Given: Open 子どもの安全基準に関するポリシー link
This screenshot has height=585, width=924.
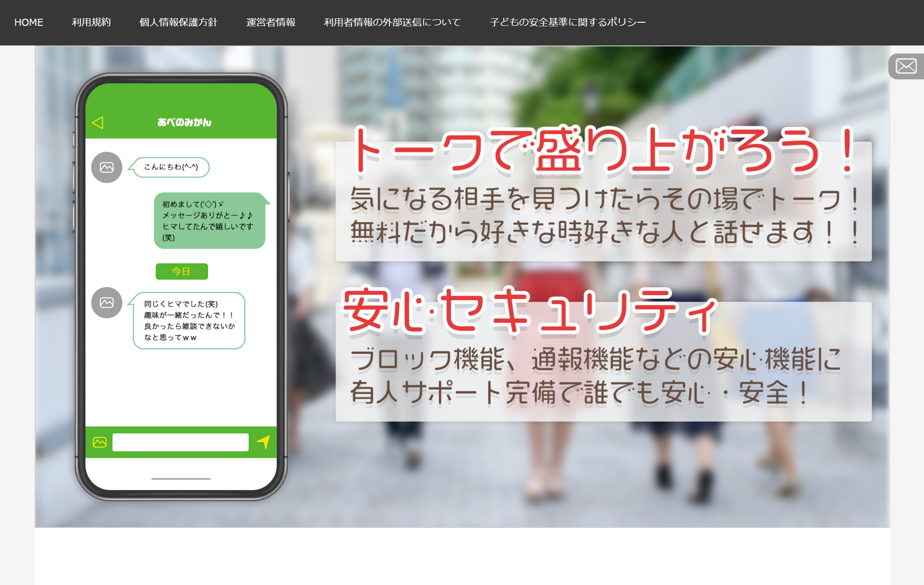Looking at the screenshot, I should tap(567, 22).
